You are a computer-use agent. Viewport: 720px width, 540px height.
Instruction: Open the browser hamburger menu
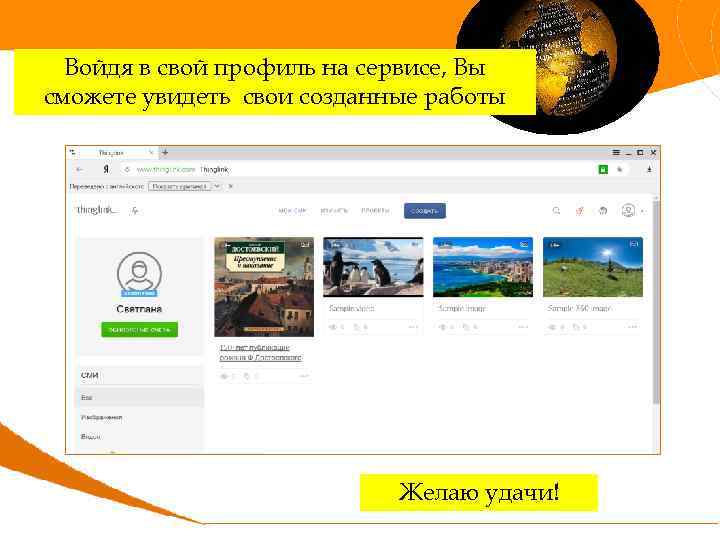click(x=616, y=152)
